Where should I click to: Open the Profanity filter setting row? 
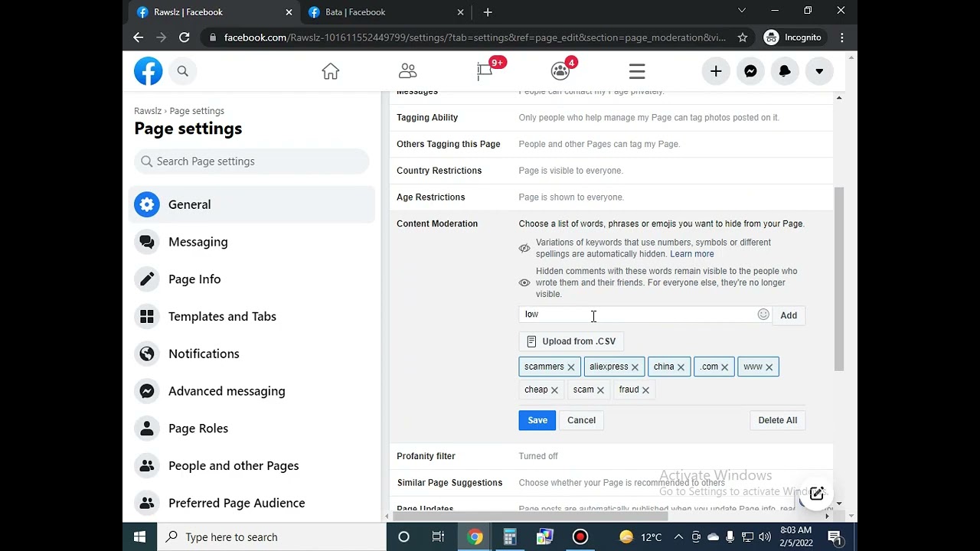click(x=611, y=456)
